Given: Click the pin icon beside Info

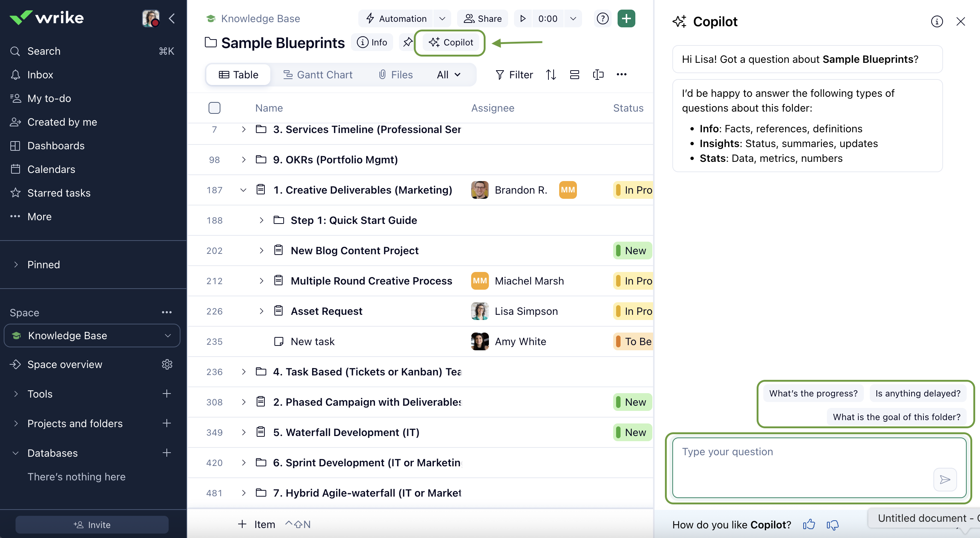Looking at the screenshot, I should pos(407,42).
